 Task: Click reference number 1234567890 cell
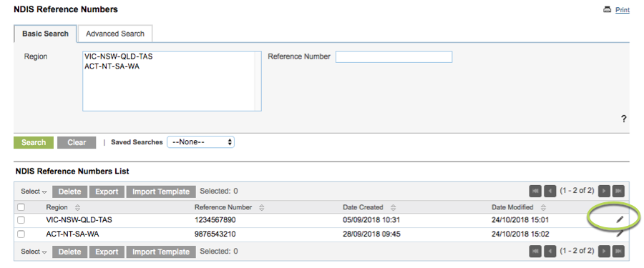[215, 220]
